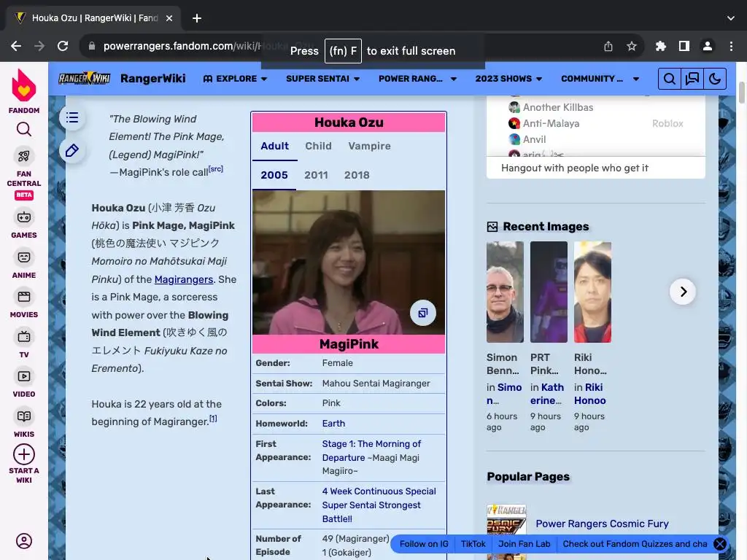Switch to the 2018 image tab
747x560 pixels.
tap(357, 175)
